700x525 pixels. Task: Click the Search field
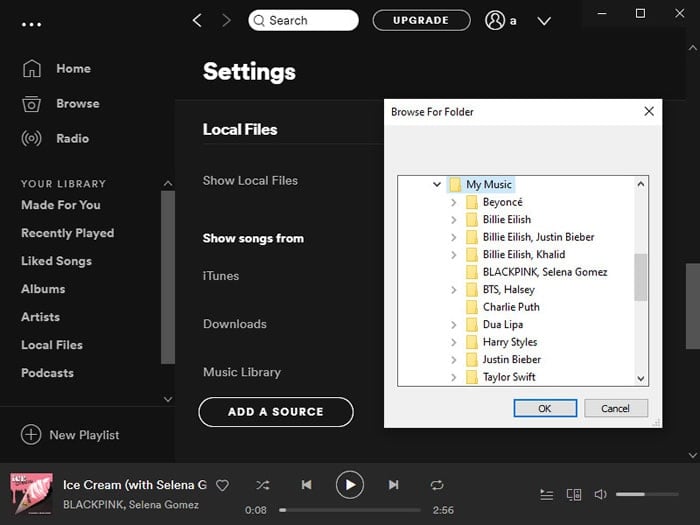pos(304,20)
